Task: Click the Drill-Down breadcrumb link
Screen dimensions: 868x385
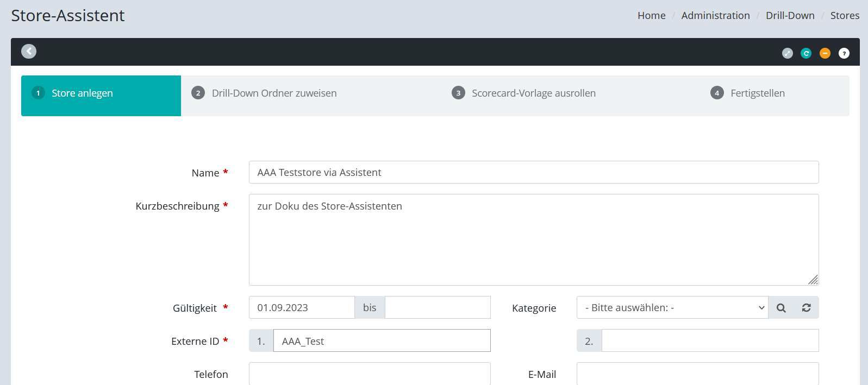Action: [x=790, y=16]
